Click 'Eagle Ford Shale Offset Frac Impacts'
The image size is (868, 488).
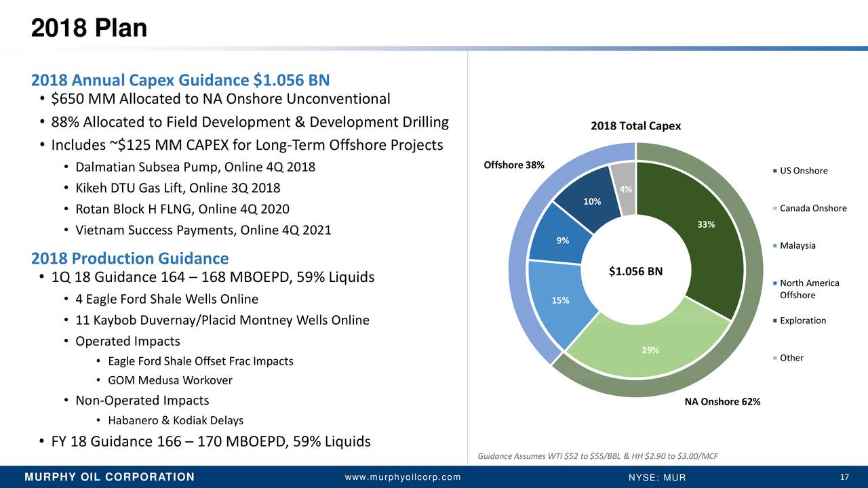[x=201, y=361]
